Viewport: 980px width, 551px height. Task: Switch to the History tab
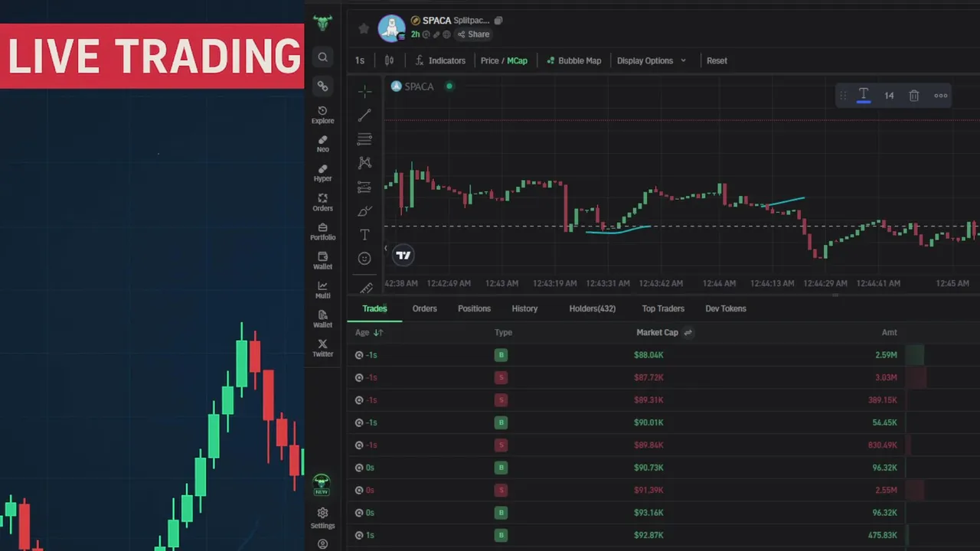pyautogui.click(x=524, y=308)
